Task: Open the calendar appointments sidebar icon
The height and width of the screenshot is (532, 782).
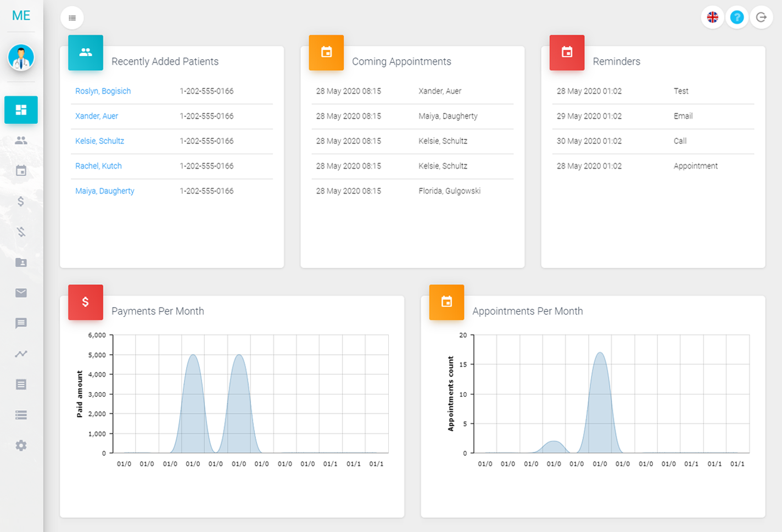Action: point(21,171)
